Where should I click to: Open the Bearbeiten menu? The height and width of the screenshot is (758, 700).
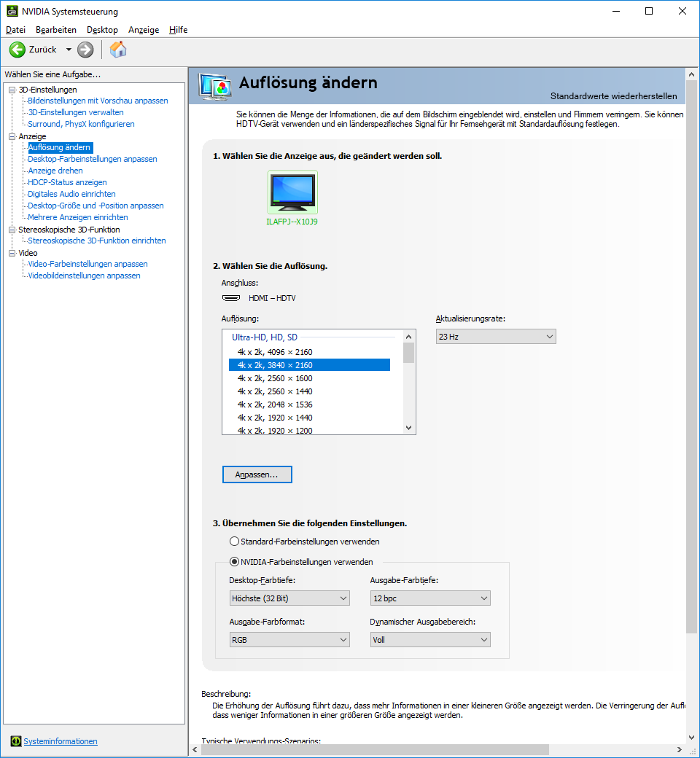point(56,29)
